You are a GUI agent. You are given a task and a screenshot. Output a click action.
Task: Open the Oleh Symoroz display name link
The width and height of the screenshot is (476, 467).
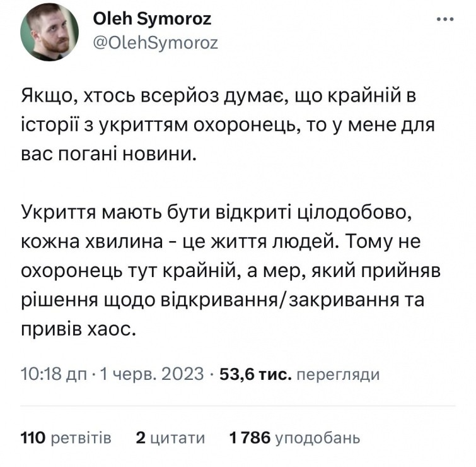[x=152, y=20]
